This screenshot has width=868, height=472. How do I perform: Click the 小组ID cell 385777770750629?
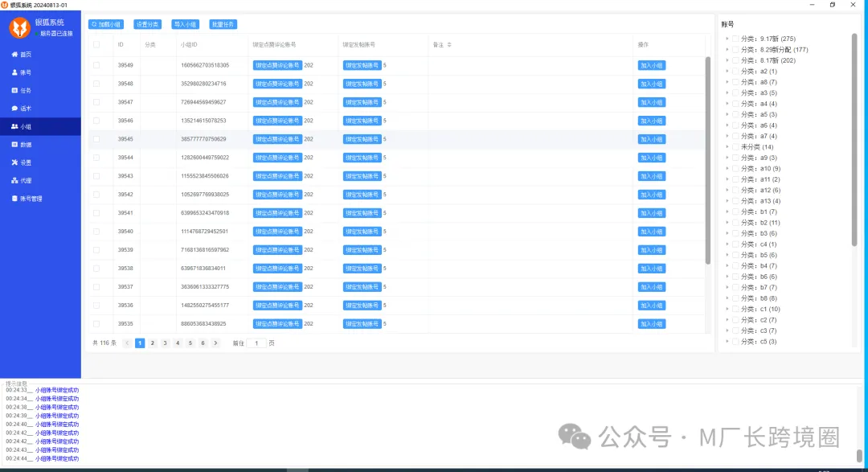tap(203, 139)
